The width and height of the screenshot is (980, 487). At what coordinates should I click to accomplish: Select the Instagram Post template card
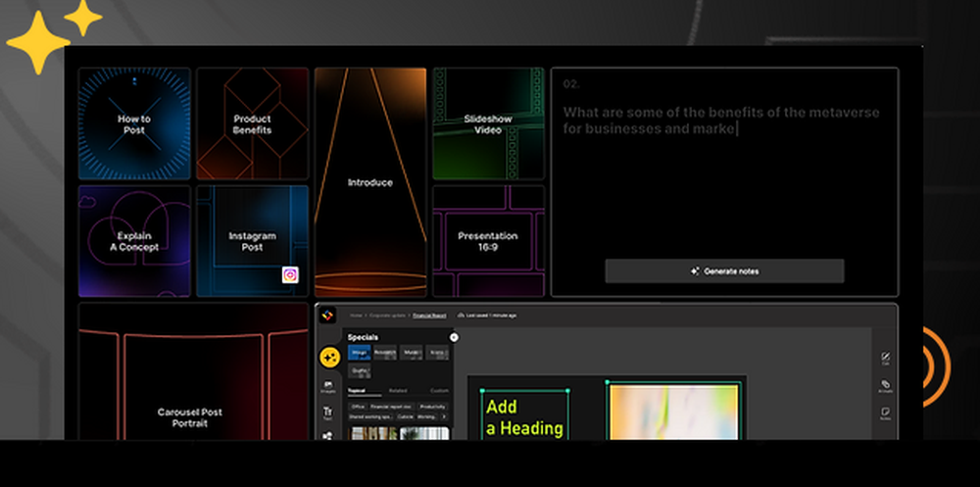253,241
